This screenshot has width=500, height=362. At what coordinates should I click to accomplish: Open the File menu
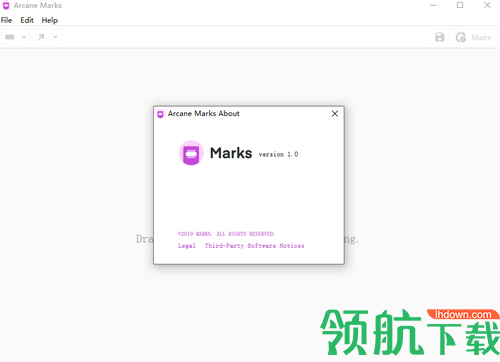click(x=6, y=20)
